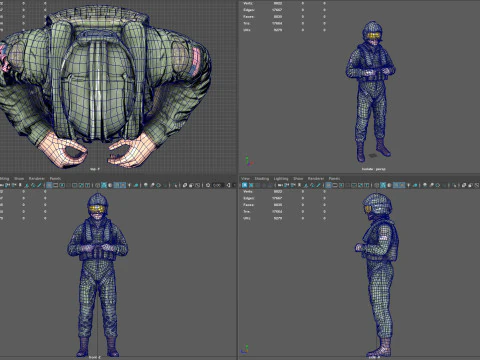This screenshot has height=360, width=480.
Task: Select Grease Pencil in the front view toolbar
Action: click(x=39, y=185)
